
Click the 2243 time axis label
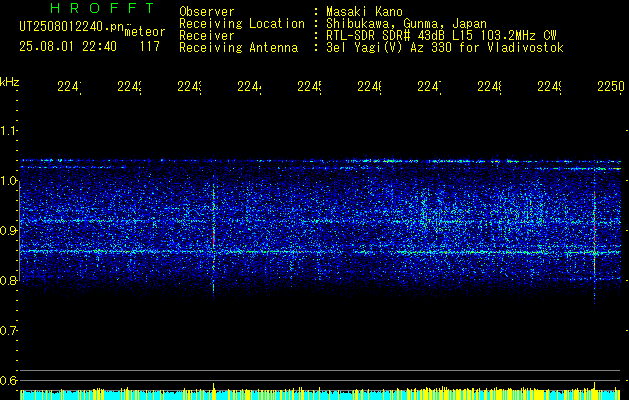coord(189,86)
